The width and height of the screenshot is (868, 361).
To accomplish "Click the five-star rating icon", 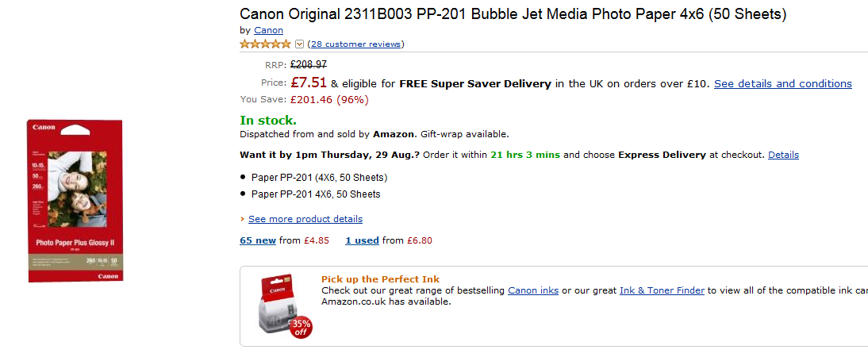I will tap(267, 44).
